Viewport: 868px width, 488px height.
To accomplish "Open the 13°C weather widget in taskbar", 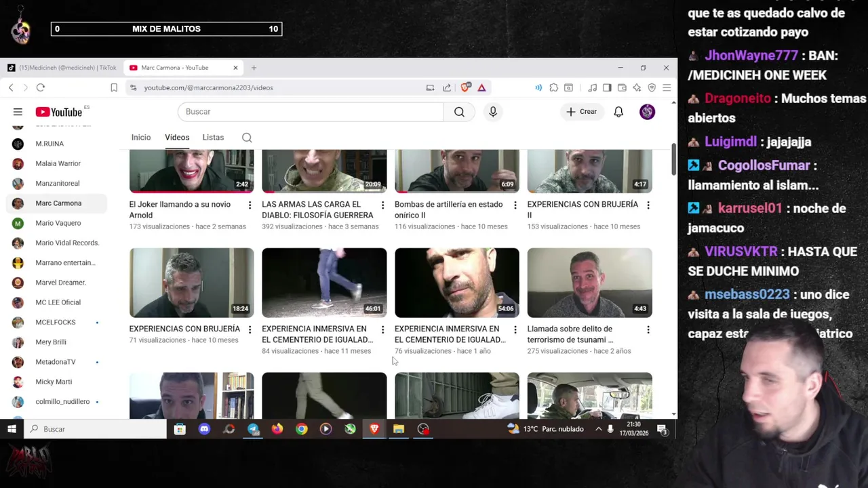I will (x=545, y=429).
